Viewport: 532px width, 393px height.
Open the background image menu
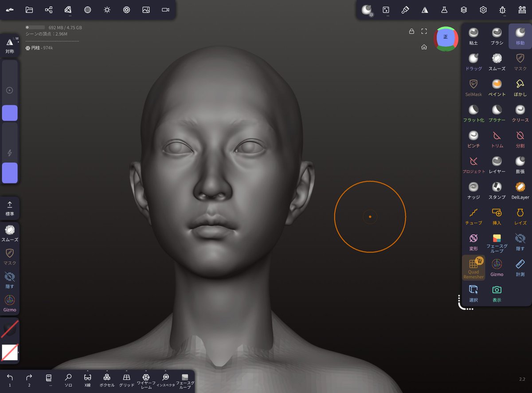(x=146, y=10)
